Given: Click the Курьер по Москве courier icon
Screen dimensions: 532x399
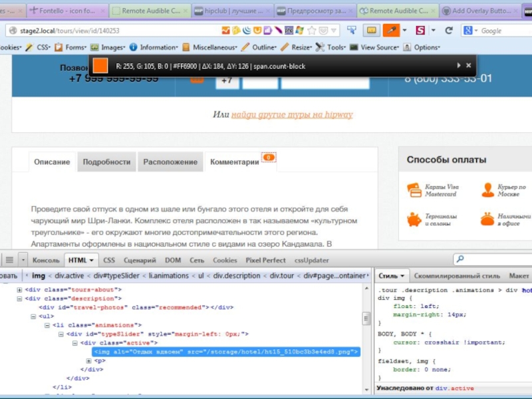Looking at the screenshot, I should tap(487, 190).
